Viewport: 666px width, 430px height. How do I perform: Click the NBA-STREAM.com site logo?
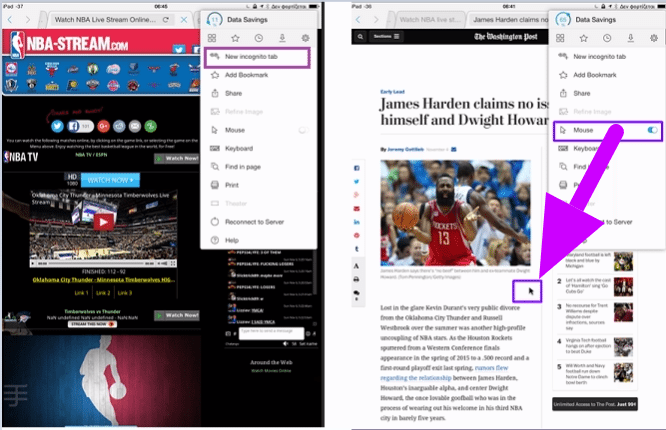68,44
